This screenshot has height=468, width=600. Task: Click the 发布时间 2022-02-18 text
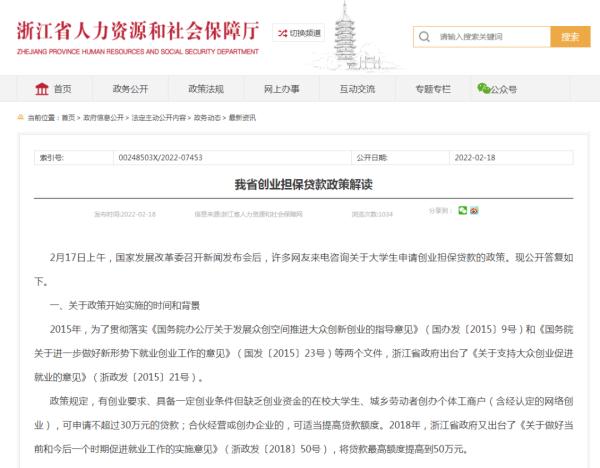coord(125,214)
